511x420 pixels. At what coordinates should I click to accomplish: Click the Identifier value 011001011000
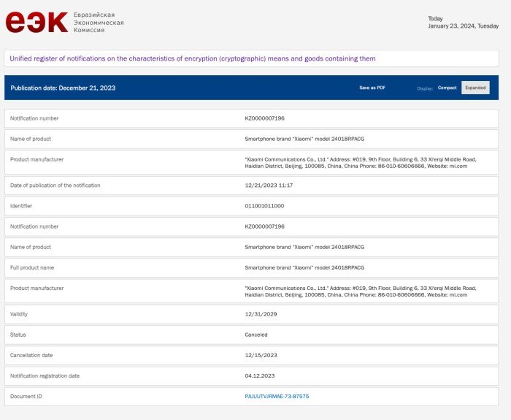(264, 206)
